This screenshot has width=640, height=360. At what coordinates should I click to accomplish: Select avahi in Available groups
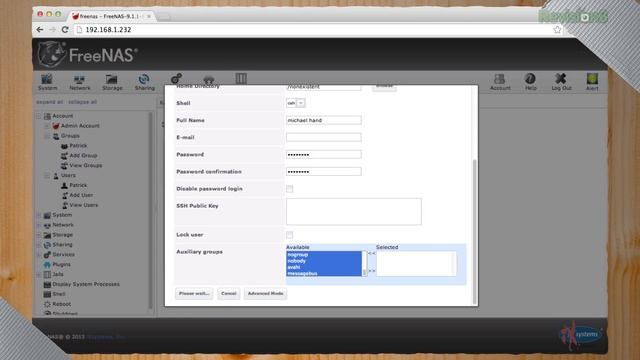point(324,267)
